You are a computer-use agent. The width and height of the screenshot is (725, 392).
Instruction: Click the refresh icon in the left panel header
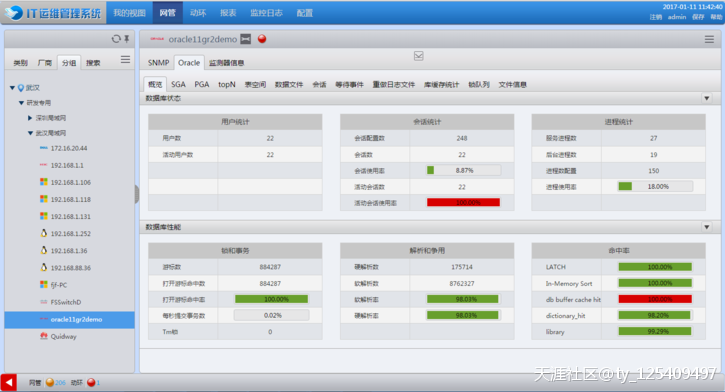116,39
